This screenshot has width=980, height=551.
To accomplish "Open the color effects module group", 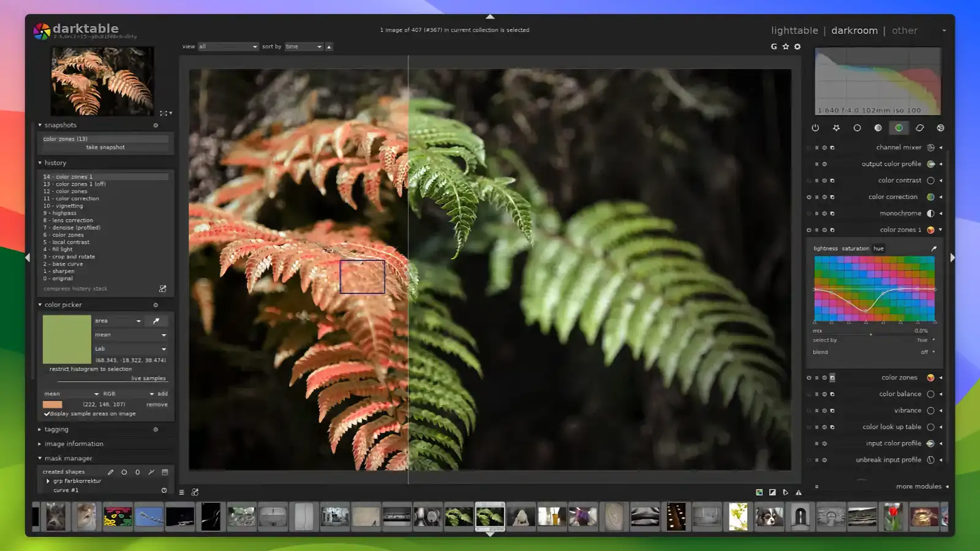I will (941, 128).
